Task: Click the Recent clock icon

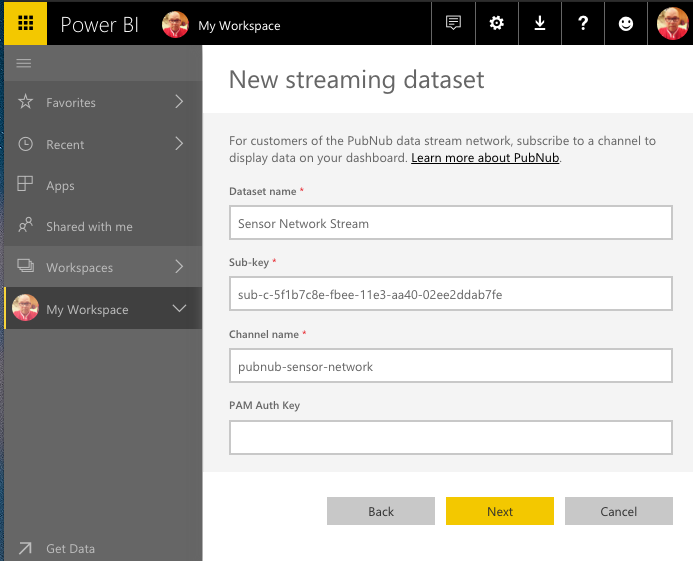Action: tap(25, 144)
